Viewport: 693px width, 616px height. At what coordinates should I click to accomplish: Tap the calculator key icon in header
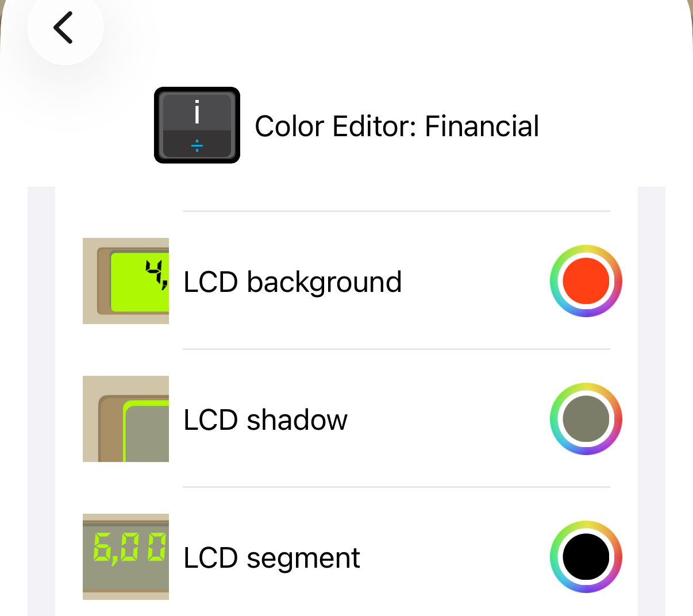coord(197,125)
